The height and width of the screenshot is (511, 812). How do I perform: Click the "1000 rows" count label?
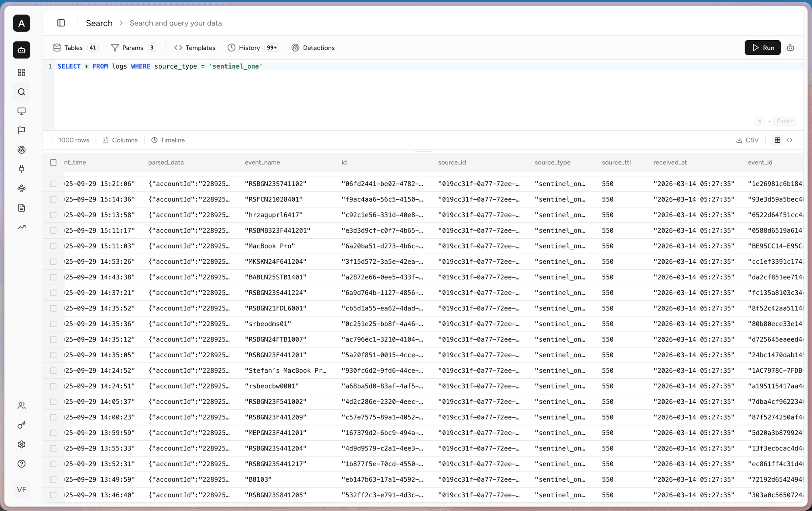(x=73, y=140)
